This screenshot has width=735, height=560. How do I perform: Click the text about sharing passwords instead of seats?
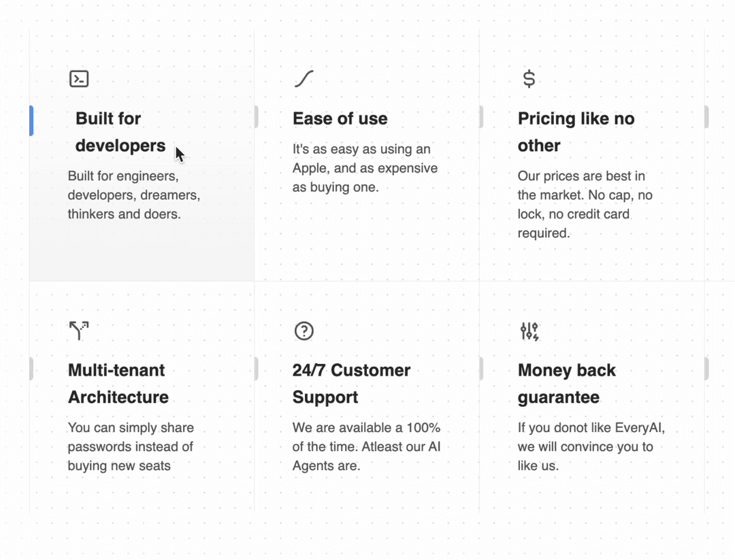click(x=130, y=446)
